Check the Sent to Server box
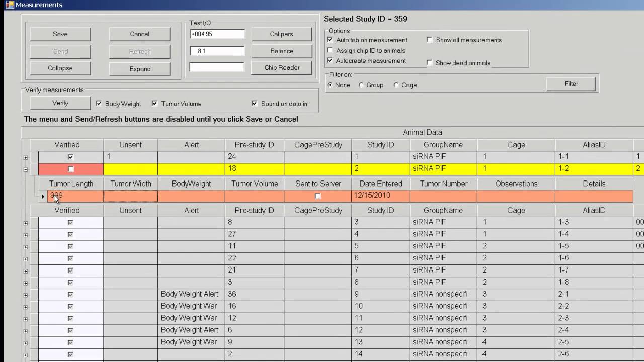644x362 pixels. point(317,196)
